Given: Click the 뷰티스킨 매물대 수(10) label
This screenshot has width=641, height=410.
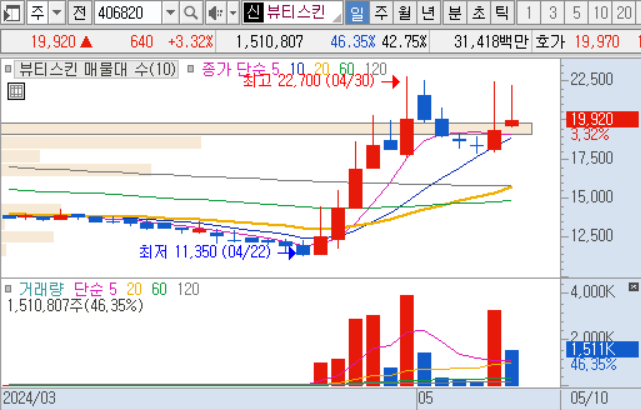Looking at the screenshot, I should tap(97, 69).
